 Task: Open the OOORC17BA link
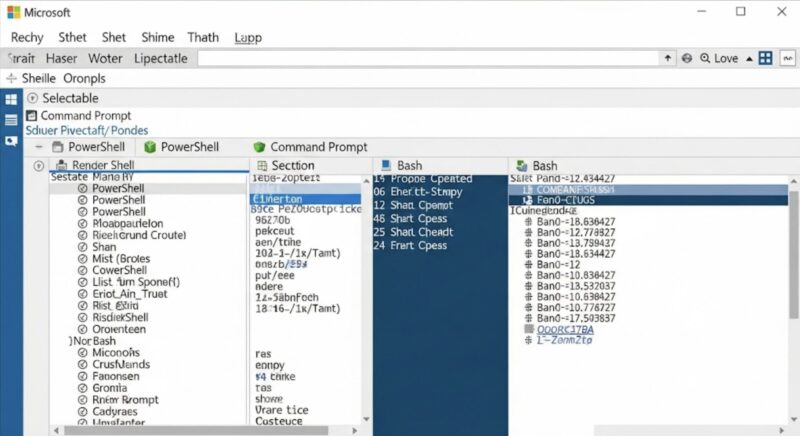click(x=565, y=329)
